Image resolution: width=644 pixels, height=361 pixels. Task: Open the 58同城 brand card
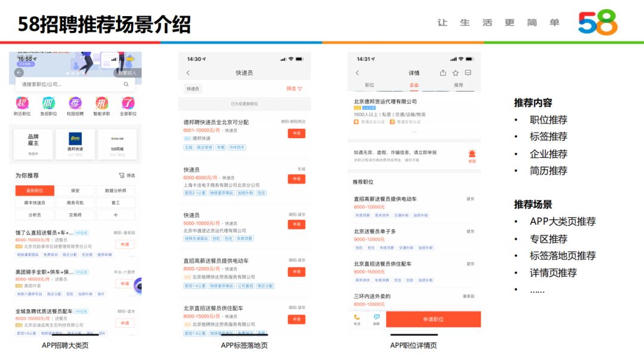point(117,144)
